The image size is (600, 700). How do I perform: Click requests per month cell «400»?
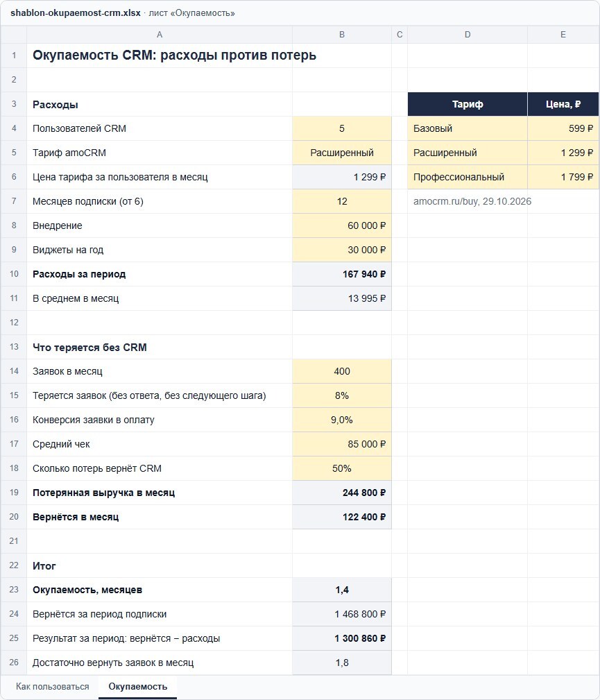[342, 371]
